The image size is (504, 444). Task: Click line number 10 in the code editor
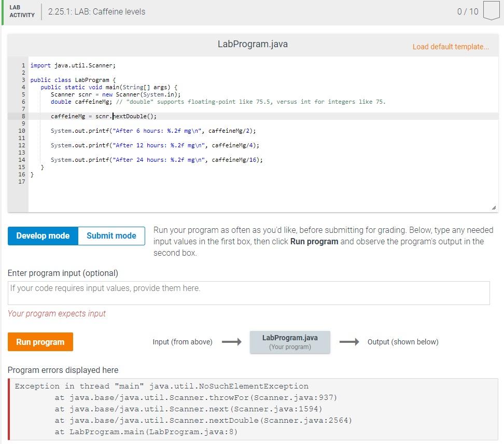tap(22, 131)
